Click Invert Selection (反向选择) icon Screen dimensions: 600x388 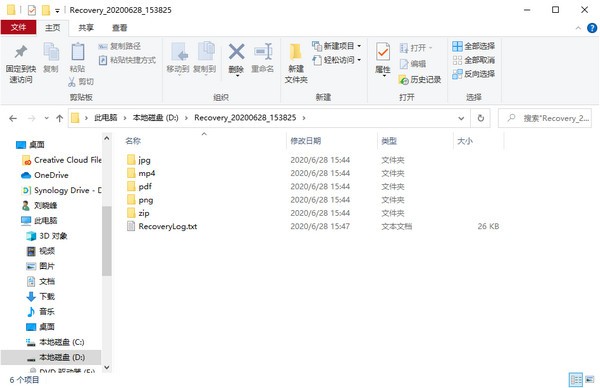point(457,74)
